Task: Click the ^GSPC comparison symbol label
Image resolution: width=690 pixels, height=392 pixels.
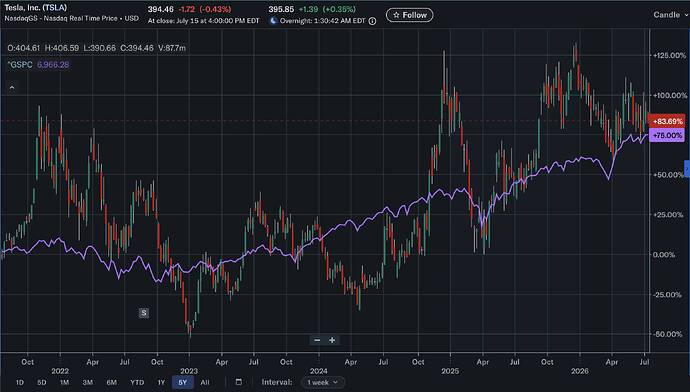Action: click(20, 65)
